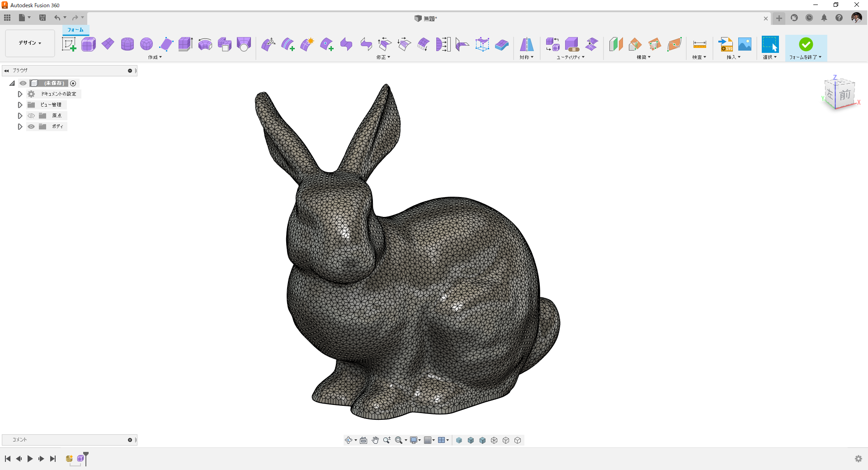
Task: Click the Help question mark button
Action: pyautogui.click(x=840, y=18)
